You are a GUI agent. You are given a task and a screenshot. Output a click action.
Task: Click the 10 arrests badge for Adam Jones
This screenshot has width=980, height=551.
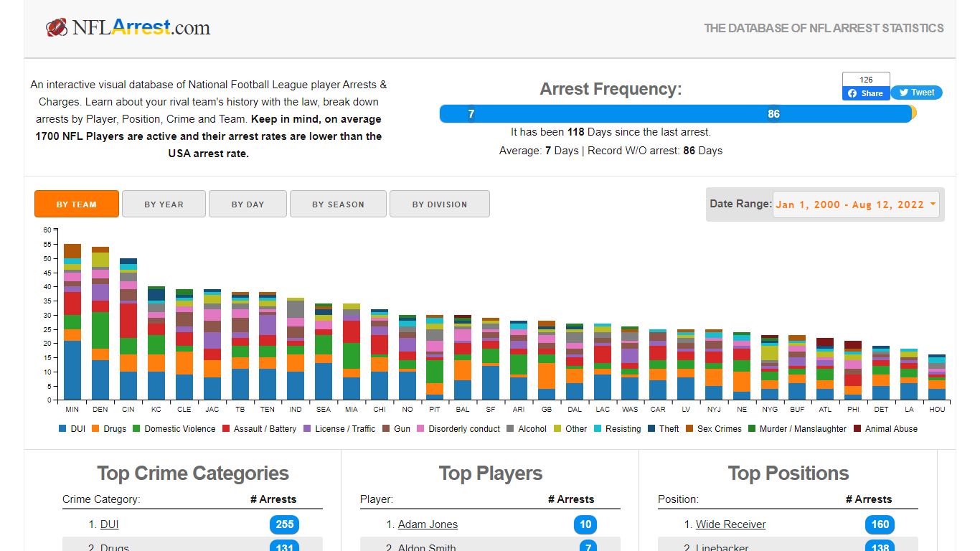tap(585, 524)
